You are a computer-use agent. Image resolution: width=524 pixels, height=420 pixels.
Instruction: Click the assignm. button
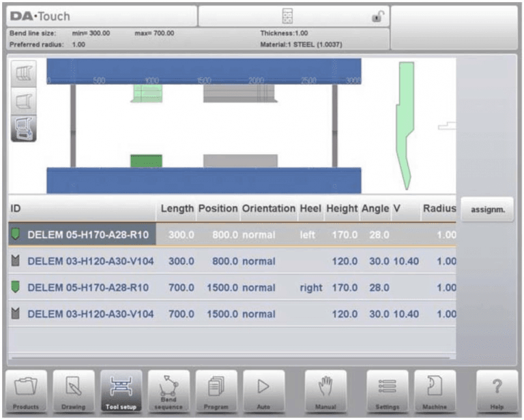coord(487,209)
